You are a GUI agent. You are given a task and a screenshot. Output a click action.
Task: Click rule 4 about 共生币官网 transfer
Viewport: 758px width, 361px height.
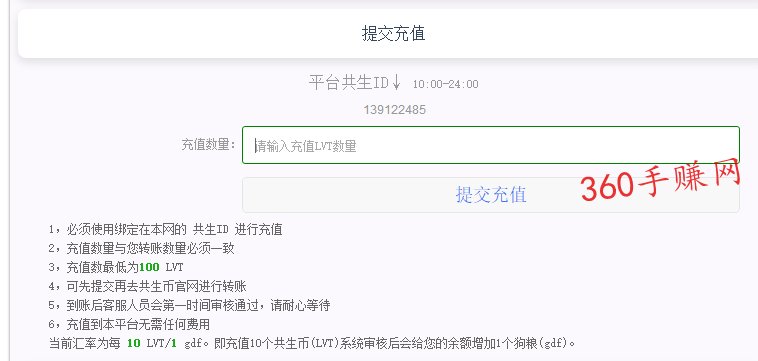147,286
